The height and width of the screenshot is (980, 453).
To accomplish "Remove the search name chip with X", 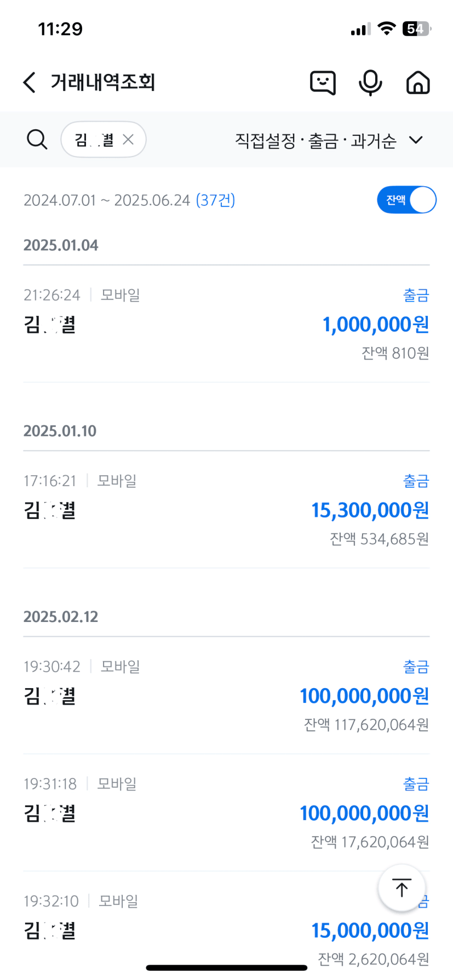I will tap(128, 140).
